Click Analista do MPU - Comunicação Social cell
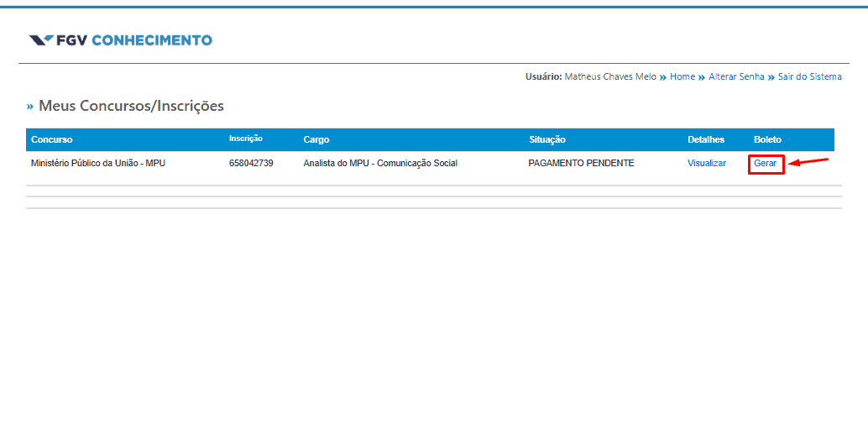The image size is (868, 424). [380, 163]
